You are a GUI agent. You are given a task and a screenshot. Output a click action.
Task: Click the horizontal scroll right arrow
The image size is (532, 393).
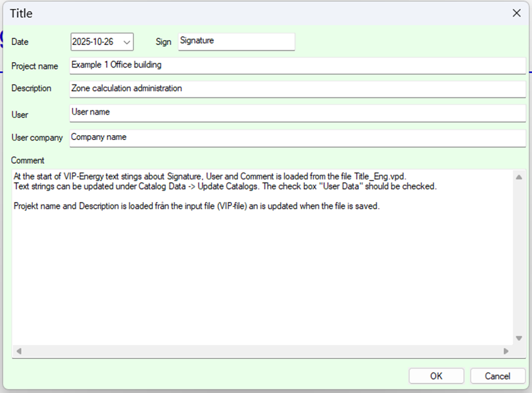click(x=506, y=351)
